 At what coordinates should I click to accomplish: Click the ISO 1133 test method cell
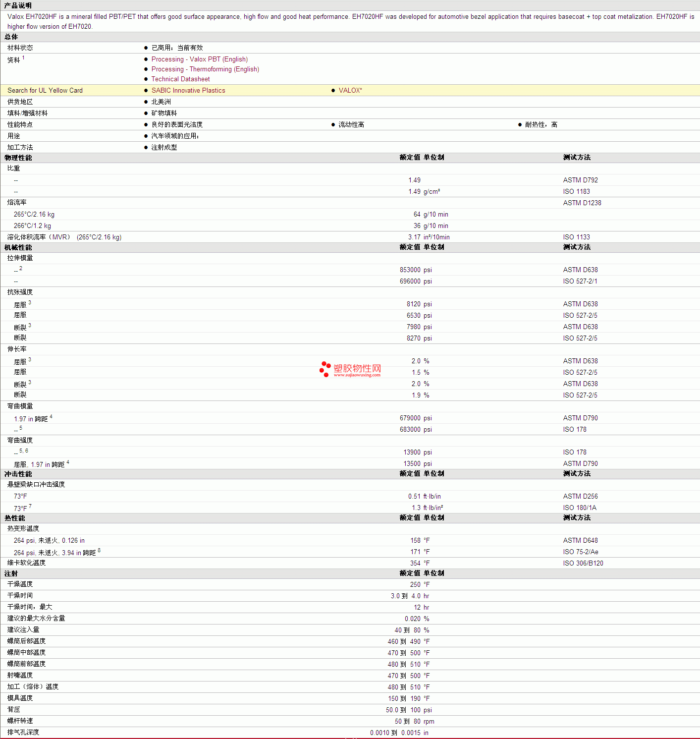coord(577,237)
